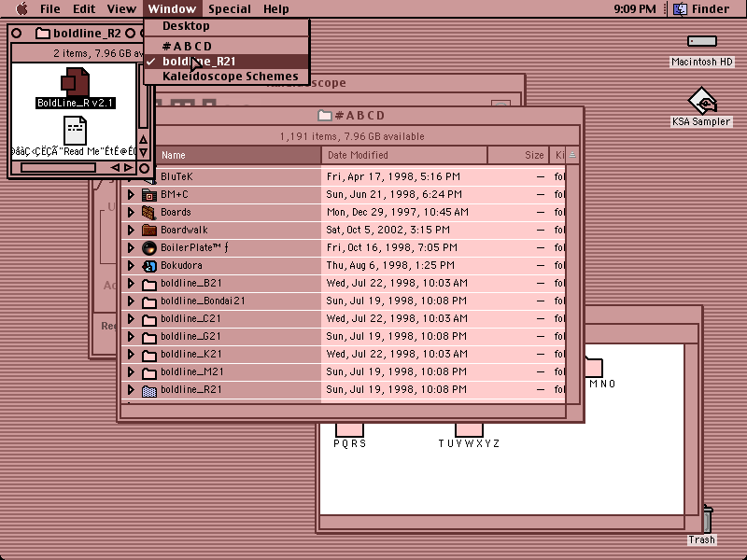Sort list by Name column header
747x560 pixels.
[238, 155]
